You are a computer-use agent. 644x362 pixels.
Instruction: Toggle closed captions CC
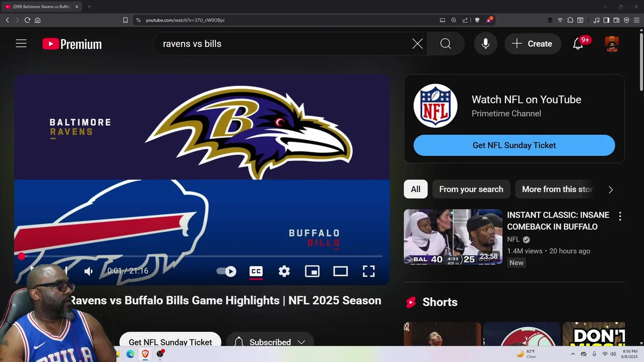(256, 271)
